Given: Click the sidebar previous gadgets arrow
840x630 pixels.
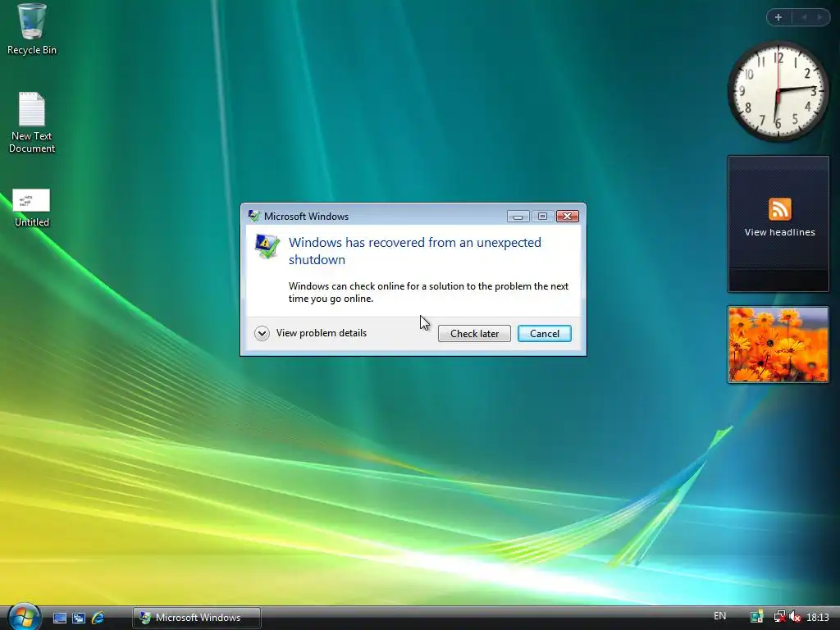Looking at the screenshot, I should (804, 17).
